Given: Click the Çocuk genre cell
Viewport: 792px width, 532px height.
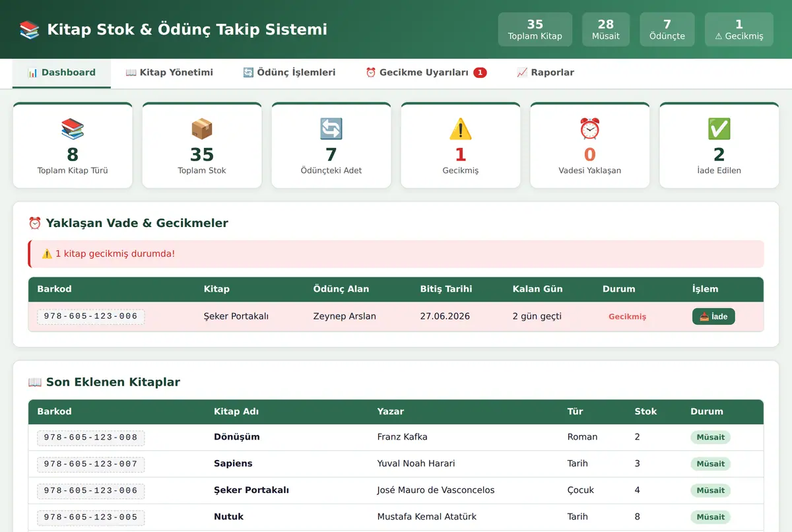Looking at the screenshot, I should click(581, 490).
